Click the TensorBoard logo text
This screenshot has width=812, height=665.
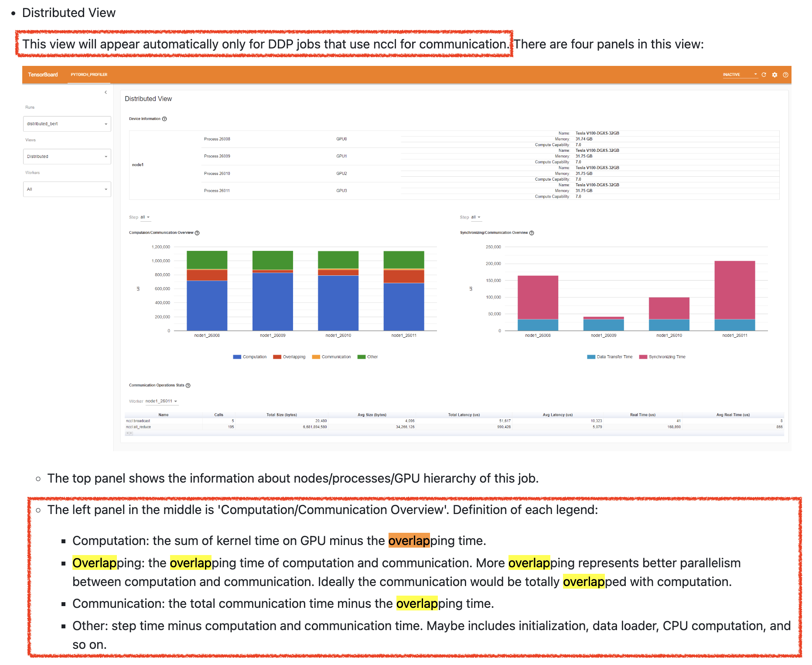(43, 75)
